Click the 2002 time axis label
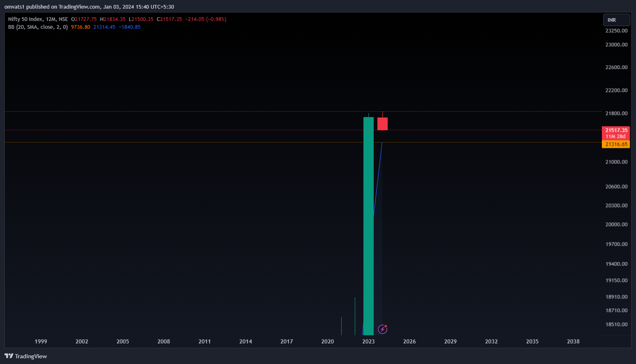Viewport: 636px width, 364px height. pyautogui.click(x=82, y=341)
